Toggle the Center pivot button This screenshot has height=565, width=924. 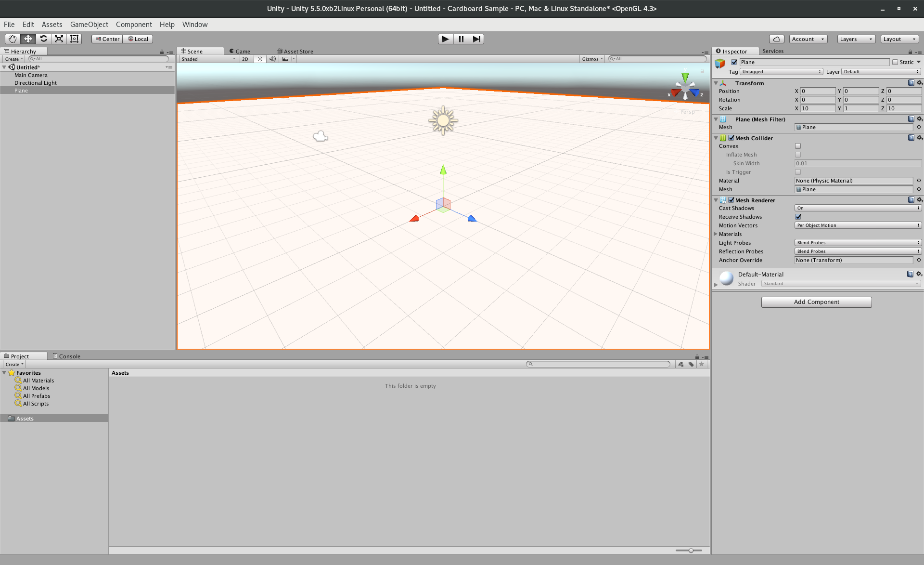[107, 39]
